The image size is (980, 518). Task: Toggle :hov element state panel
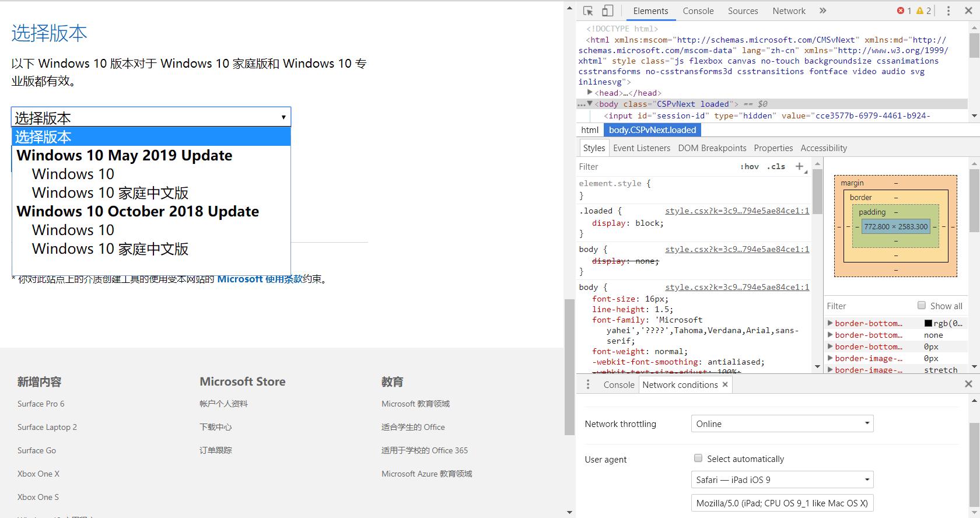point(750,166)
